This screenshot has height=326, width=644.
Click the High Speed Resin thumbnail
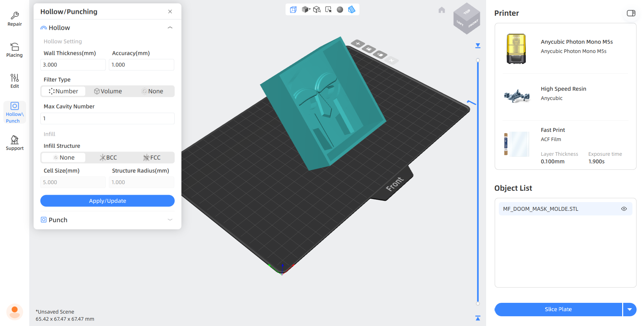pyautogui.click(x=517, y=96)
